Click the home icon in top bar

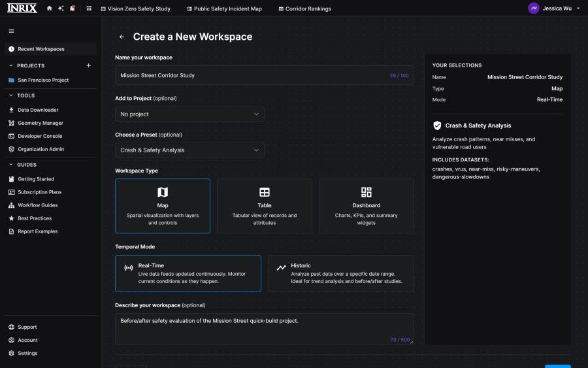coord(49,8)
